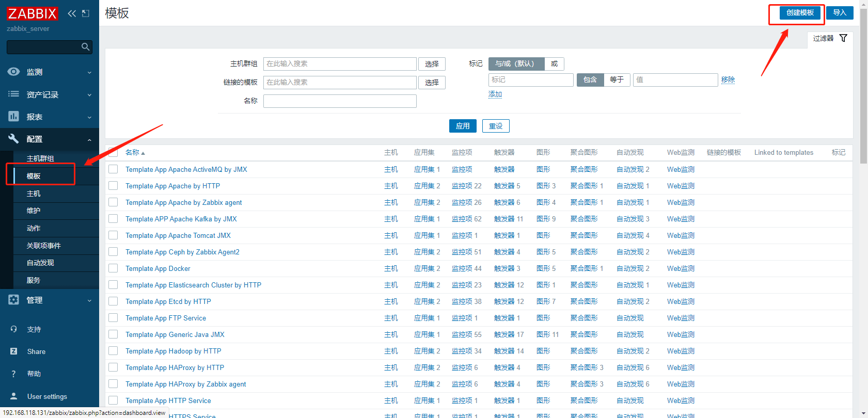Image resolution: width=868 pixels, height=418 pixels.
Task: Open 主机群组 in the sidebar
Action: pyautogui.click(x=40, y=158)
